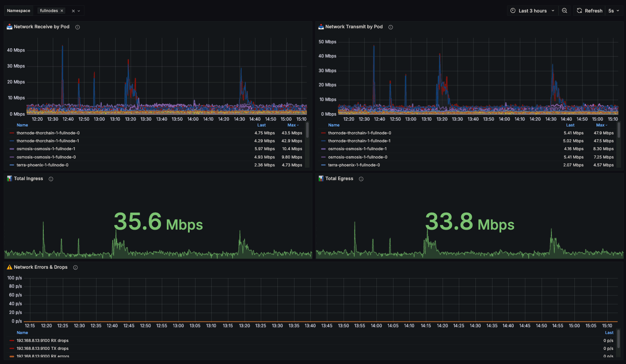This screenshot has height=364, width=626.
Task: Click terra-phoenix-1-fullnode-0 color swatch in Receive legend
Action: tap(12, 165)
